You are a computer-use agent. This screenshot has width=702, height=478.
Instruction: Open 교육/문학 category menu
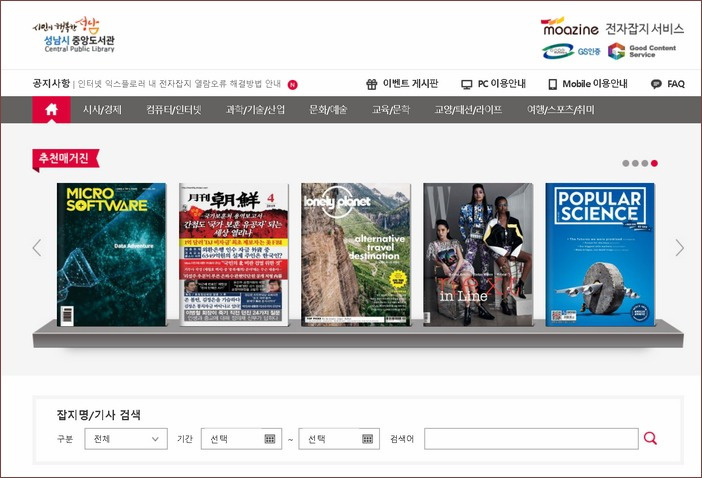pos(391,110)
